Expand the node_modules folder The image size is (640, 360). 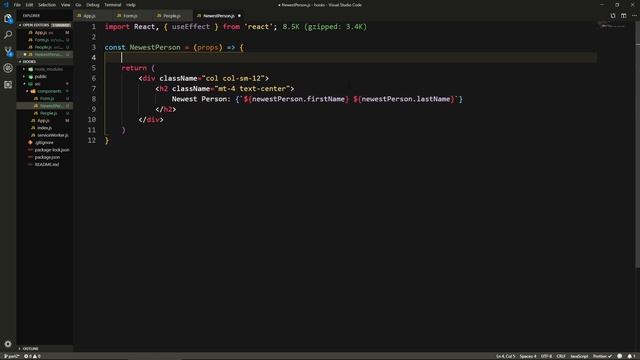43,69
